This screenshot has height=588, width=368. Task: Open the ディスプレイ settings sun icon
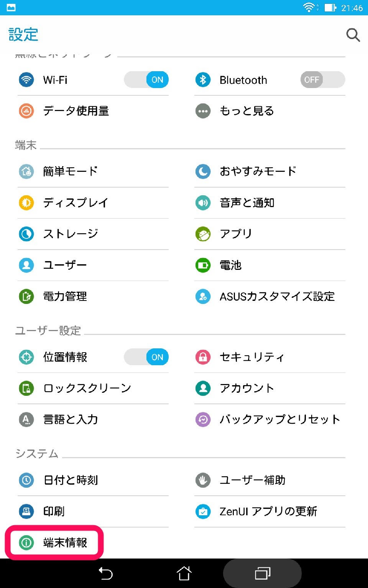[26, 203]
